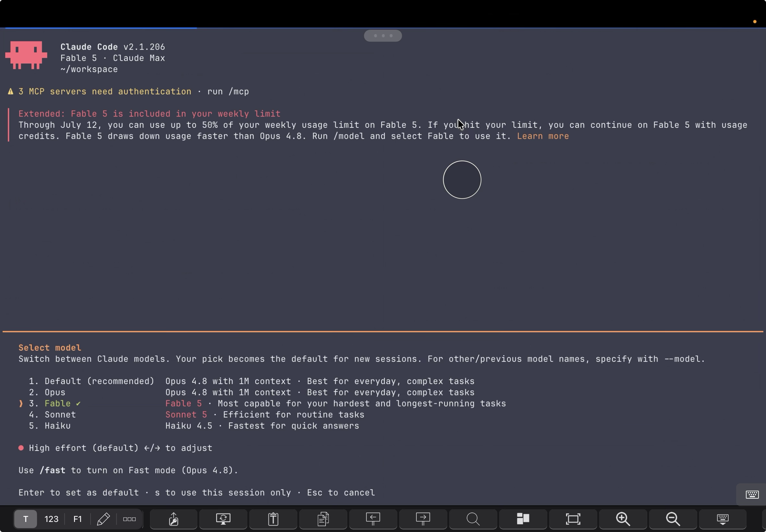The width and height of the screenshot is (766, 532).
Task: Click the floating keyboard button at right edge
Action: tap(752, 494)
